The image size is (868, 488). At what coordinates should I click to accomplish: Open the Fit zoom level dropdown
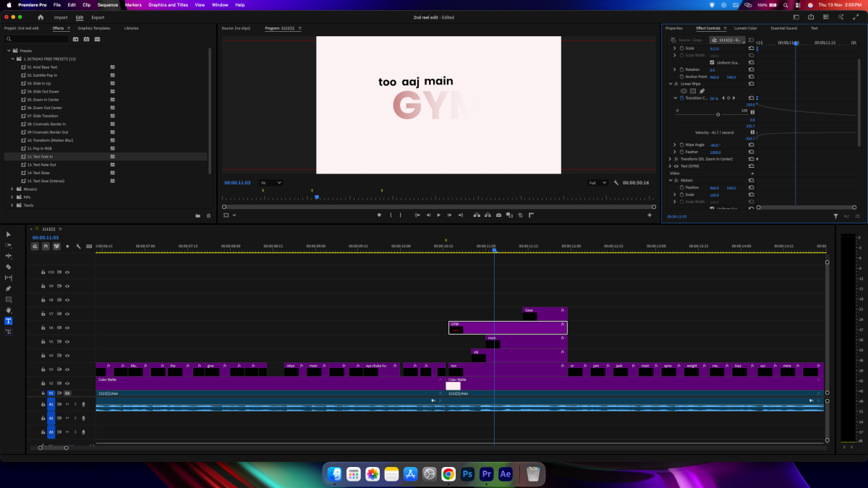271,183
